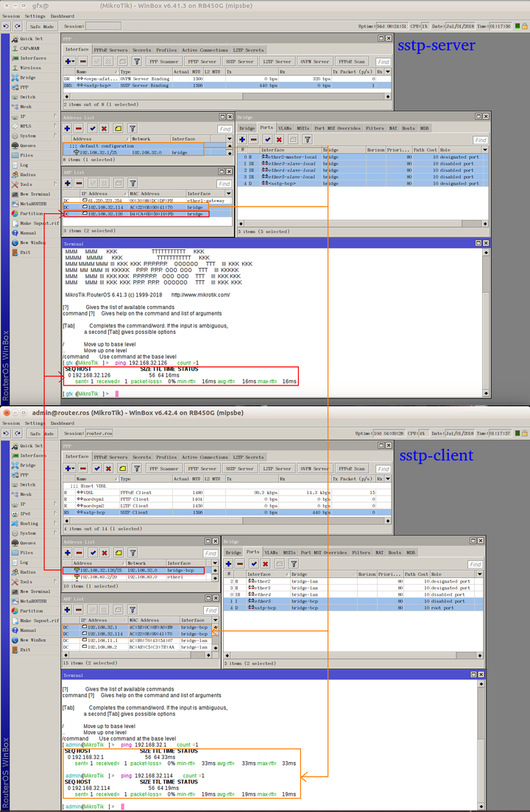This screenshot has height=812, width=530.
Task: Open CAPsMAN in the gfx@ window sidebar
Action: [31, 48]
